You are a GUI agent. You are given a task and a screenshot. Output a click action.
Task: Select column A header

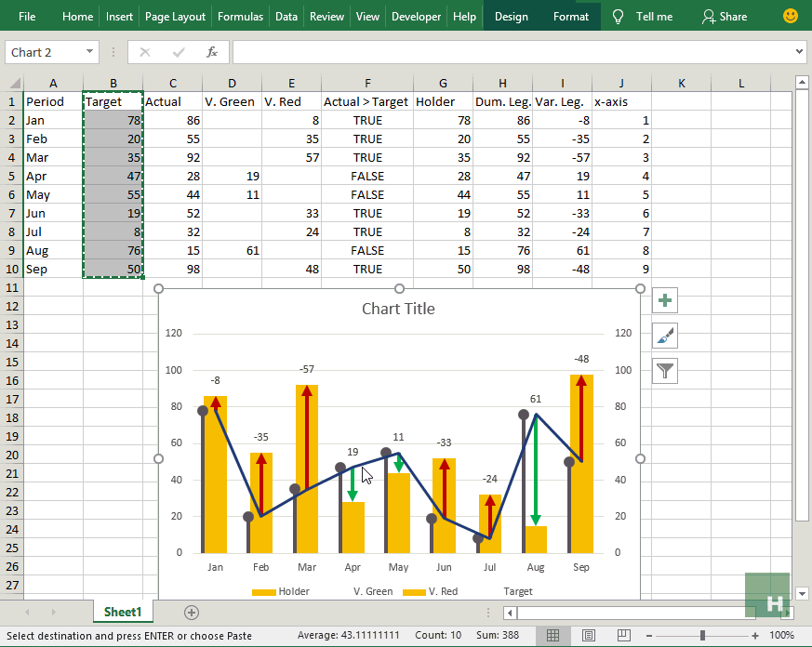tap(53, 83)
